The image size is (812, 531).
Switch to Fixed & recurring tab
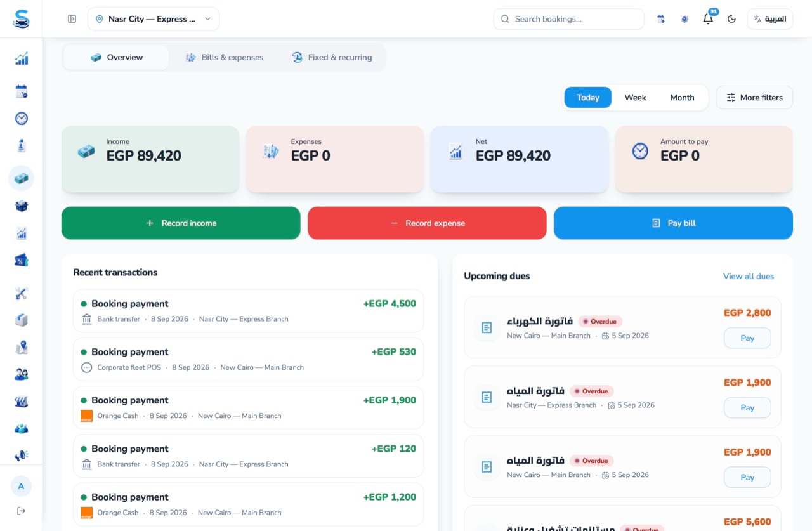click(332, 57)
